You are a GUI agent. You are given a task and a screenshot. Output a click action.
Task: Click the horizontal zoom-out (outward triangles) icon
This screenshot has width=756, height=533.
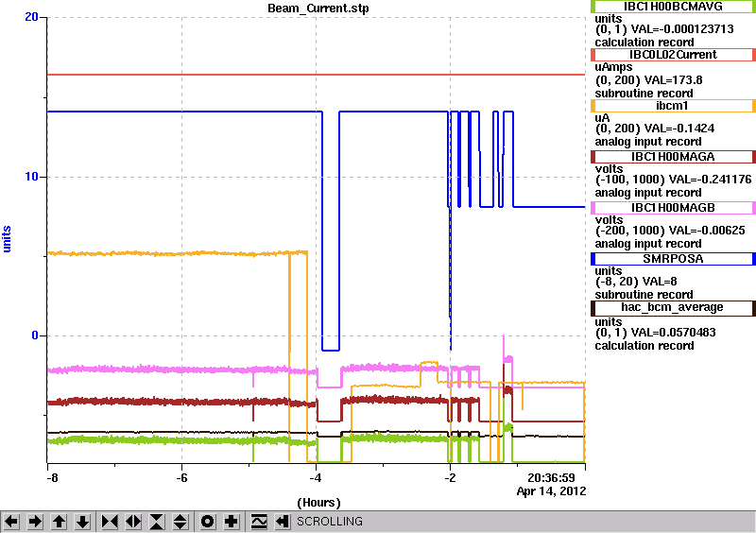click(133, 522)
